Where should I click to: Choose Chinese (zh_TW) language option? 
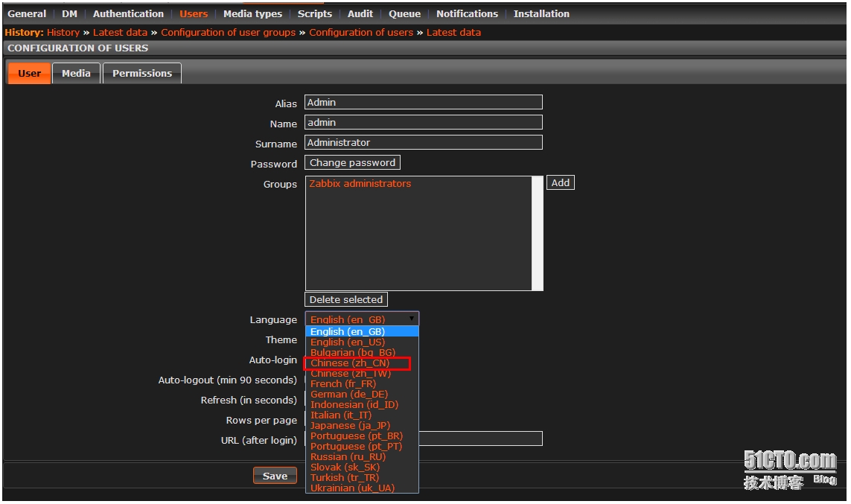(362, 374)
